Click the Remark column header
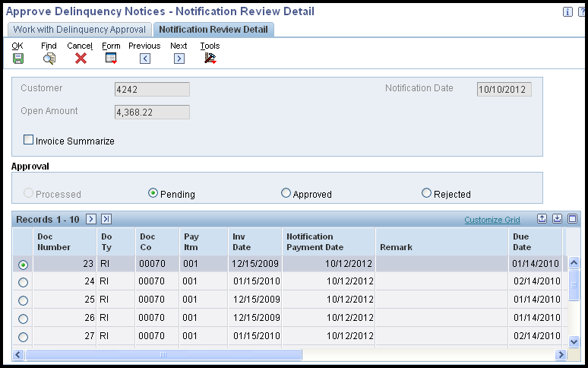 click(442, 242)
